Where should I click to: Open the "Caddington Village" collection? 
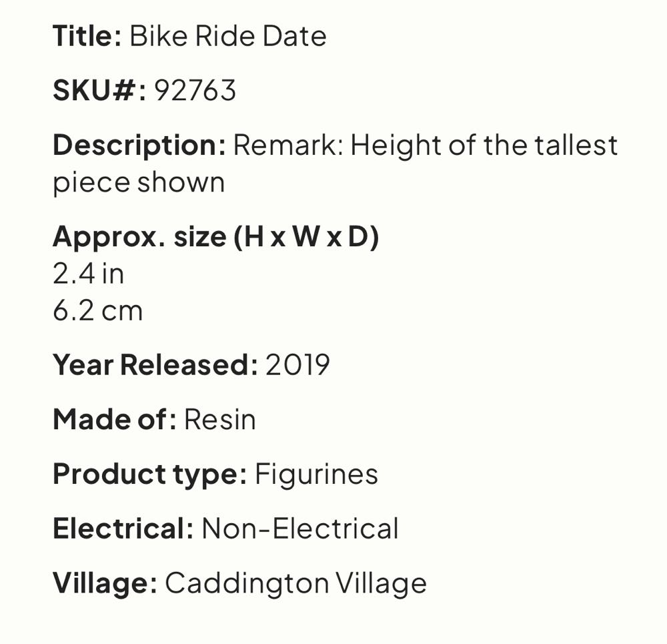tap(295, 583)
